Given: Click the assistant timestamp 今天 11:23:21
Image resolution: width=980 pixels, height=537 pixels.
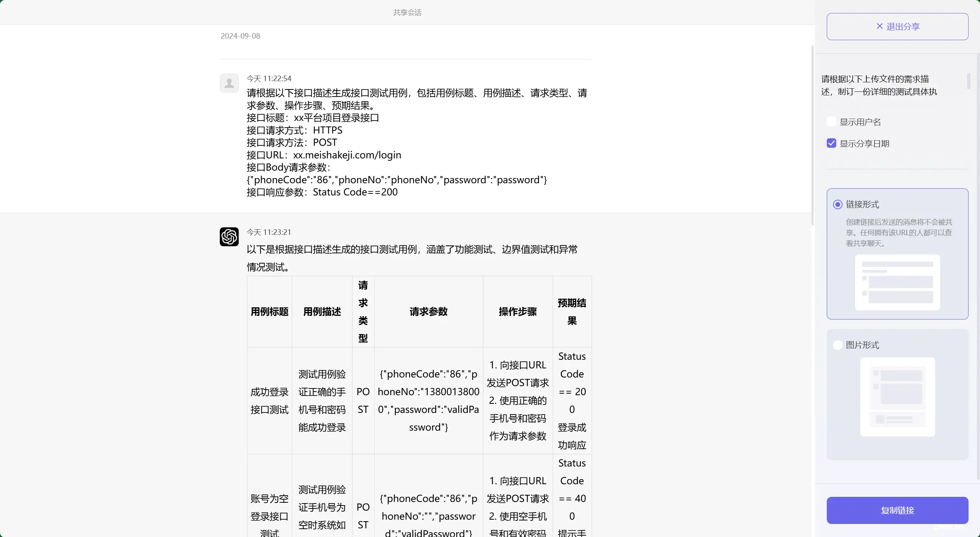Looking at the screenshot, I should [x=269, y=232].
